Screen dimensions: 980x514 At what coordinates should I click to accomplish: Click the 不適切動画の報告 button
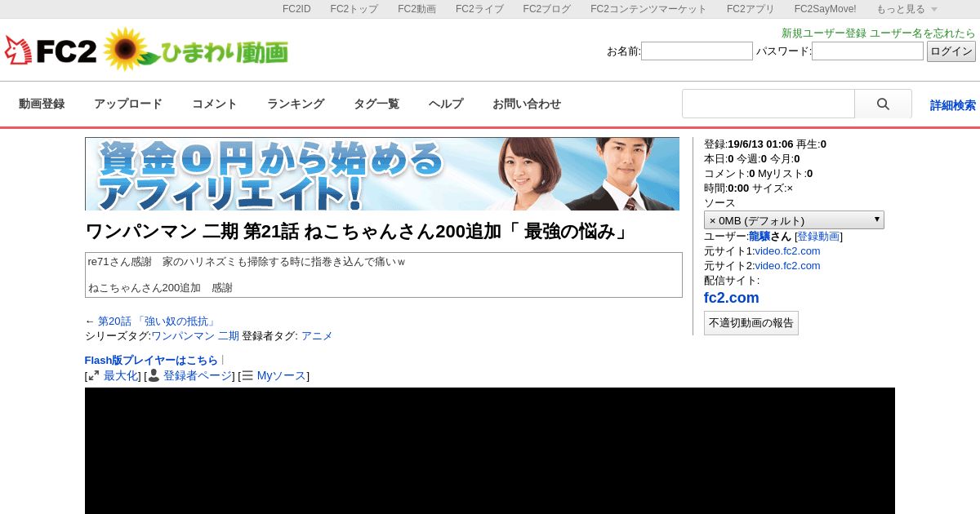pyautogui.click(x=751, y=323)
